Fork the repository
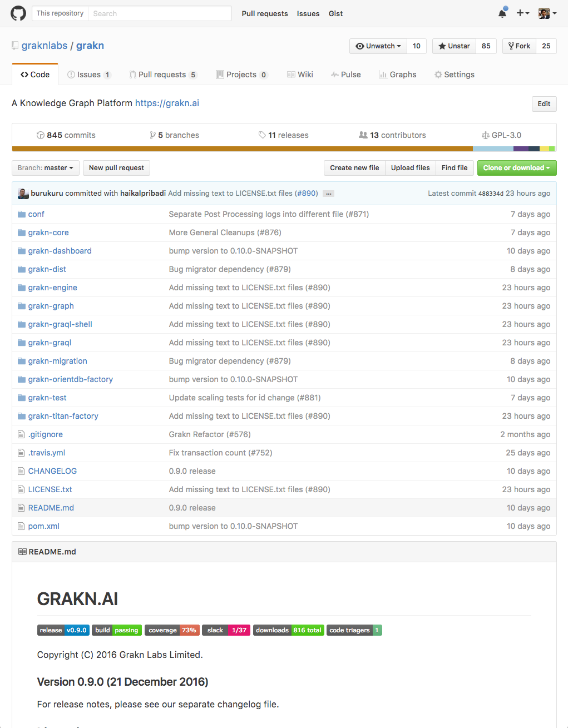This screenshot has width=568, height=728. coord(519,46)
